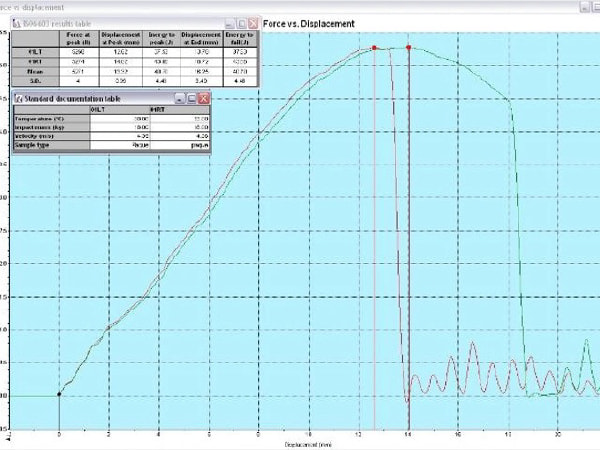Click the black start marker at curve origin
The width and height of the screenshot is (600, 450).
(x=59, y=394)
